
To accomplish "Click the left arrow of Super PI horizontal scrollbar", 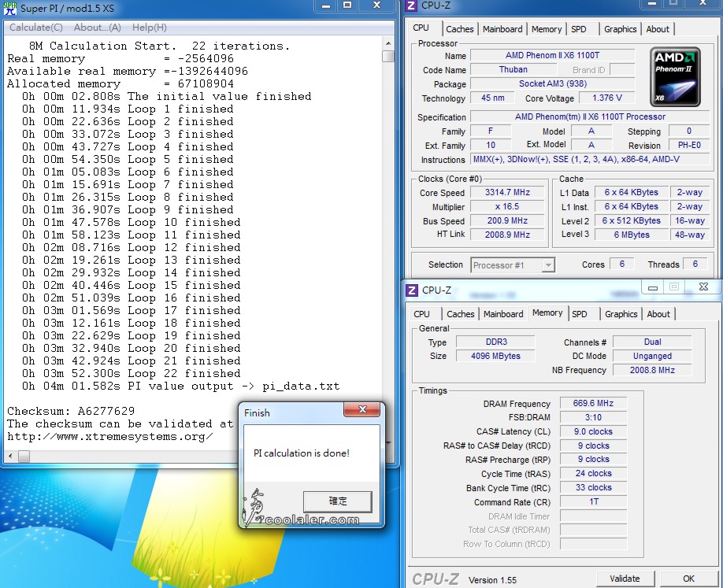I will 10,457.
